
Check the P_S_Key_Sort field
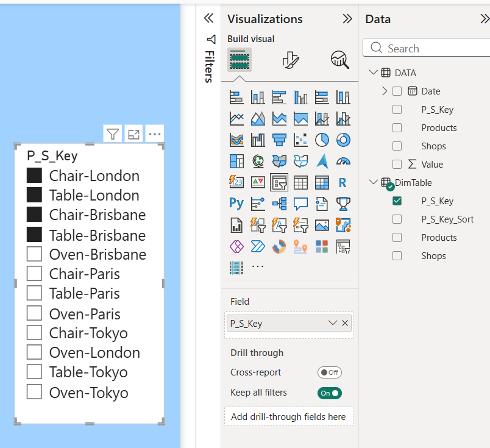click(397, 219)
